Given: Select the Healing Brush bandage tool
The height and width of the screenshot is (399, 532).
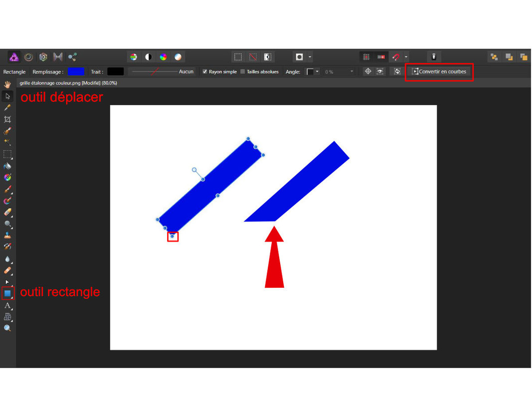Looking at the screenshot, I should point(7,270).
